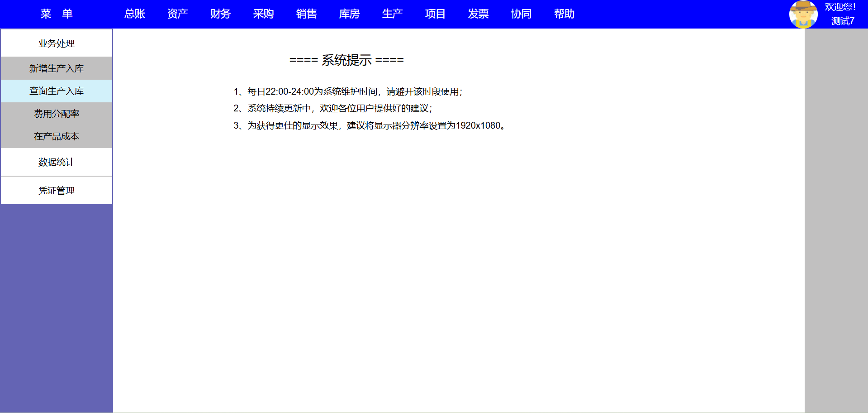
Task: Open the 总账 menu
Action: click(x=134, y=14)
